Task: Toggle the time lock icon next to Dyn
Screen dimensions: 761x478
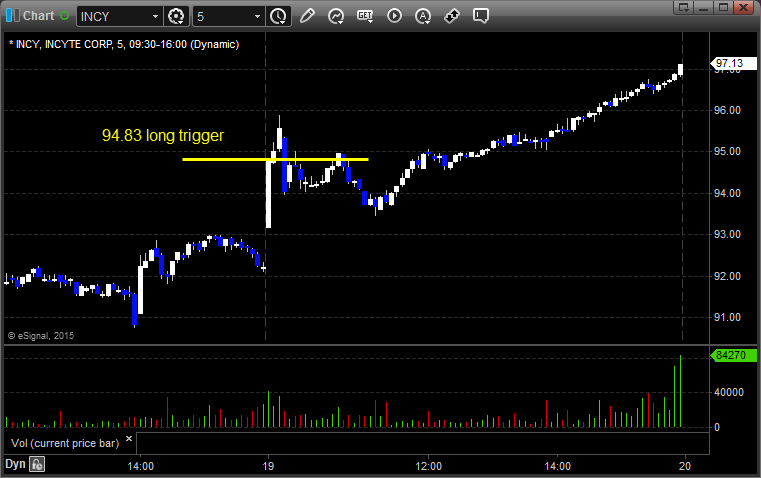Action: (37, 464)
